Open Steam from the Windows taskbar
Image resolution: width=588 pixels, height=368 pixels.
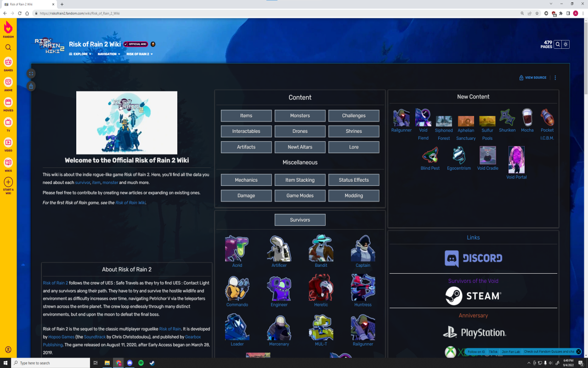pyautogui.click(x=152, y=363)
